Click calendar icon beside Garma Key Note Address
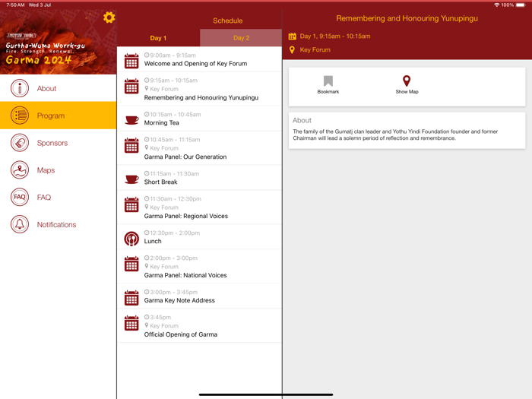The height and width of the screenshot is (399, 532). 131,298
